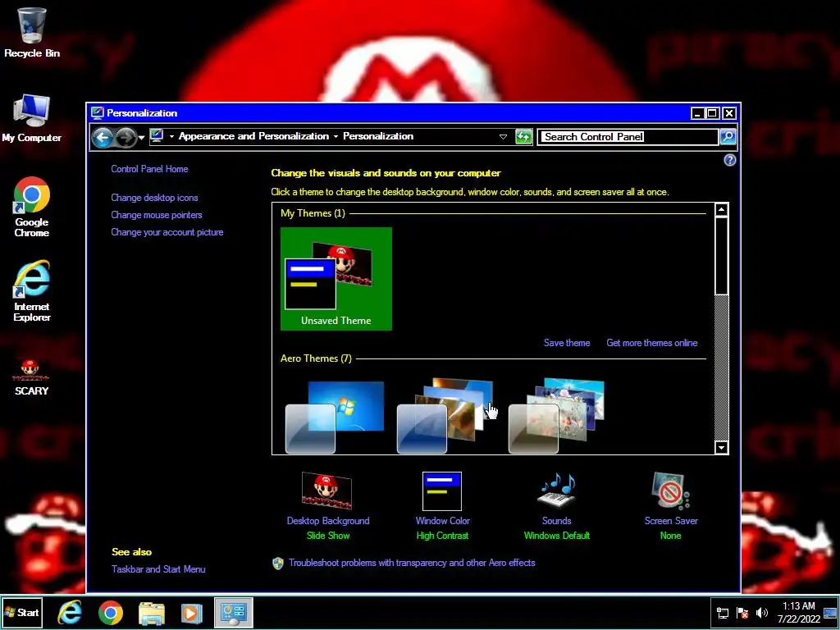Select the SCARY desktop icon
This screenshot has height=630, width=840.
(31, 377)
